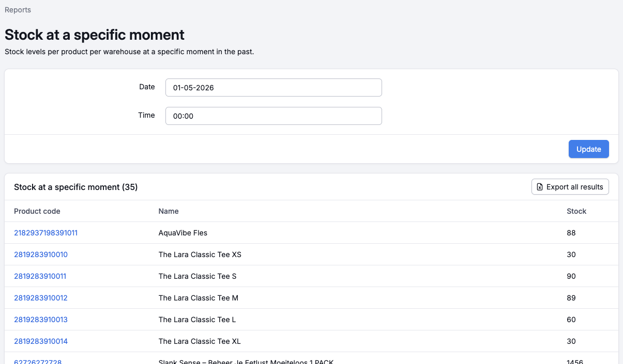Click the Stock at a specific moment (35) heading
This screenshot has height=364, width=623.
tap(76, 187)
